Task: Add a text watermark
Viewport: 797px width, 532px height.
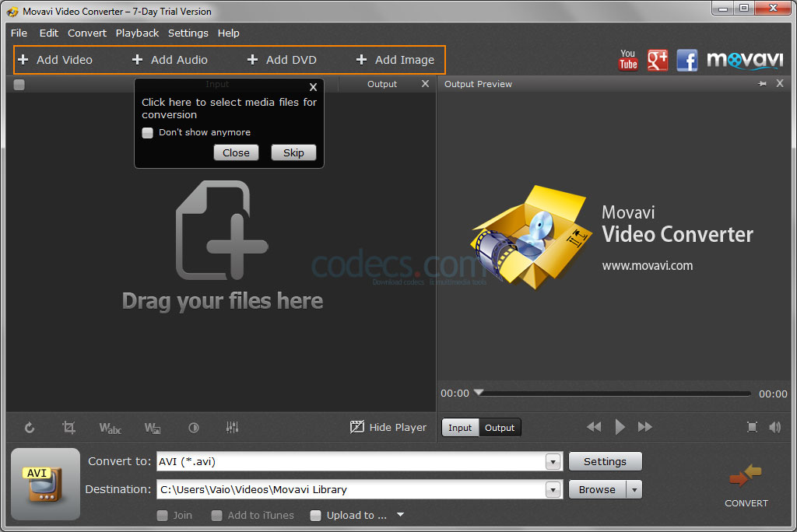Action: coord(110,427)
